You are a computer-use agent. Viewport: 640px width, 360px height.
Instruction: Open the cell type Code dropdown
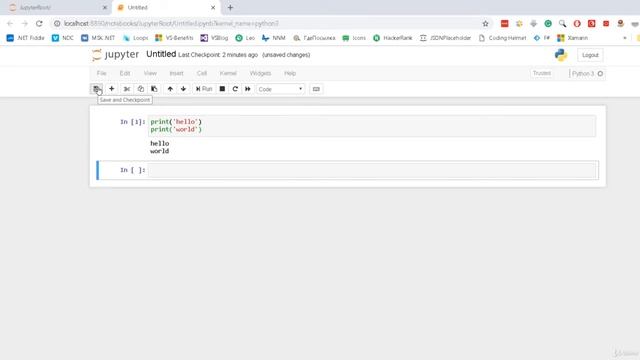(x=280, y=89)
